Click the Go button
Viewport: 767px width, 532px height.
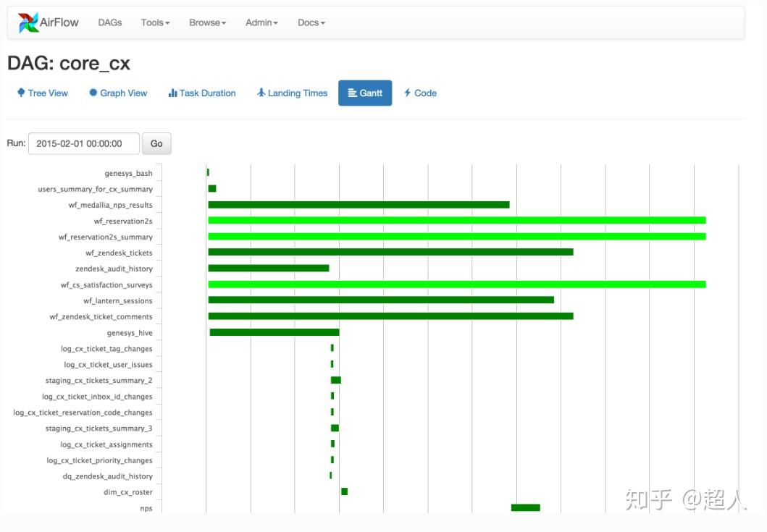coord(156,144)
